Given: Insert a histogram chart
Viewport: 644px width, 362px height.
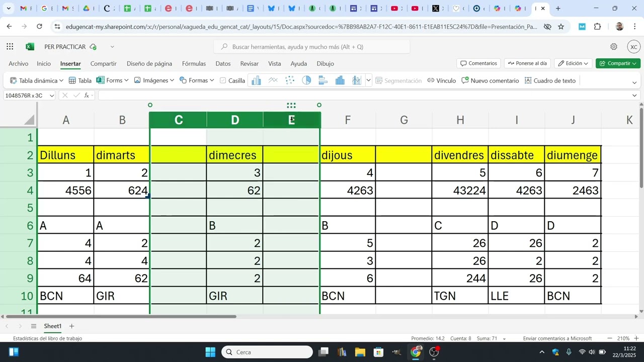Looking at the screenshot, I should [340, 80].
